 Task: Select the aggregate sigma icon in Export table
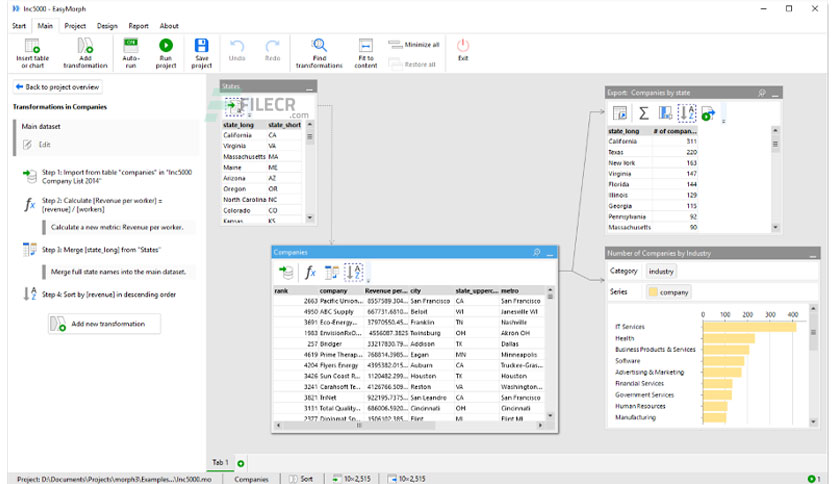(644, 113)
